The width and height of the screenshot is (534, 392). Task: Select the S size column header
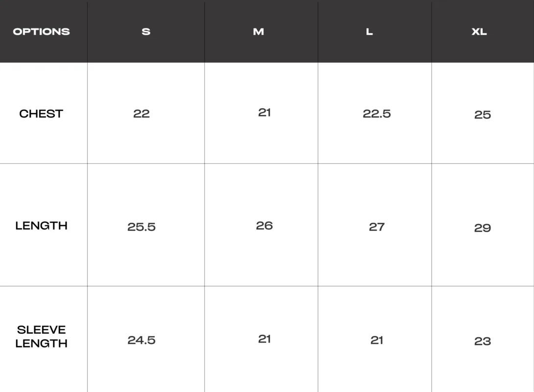click(x=146, y=32)
